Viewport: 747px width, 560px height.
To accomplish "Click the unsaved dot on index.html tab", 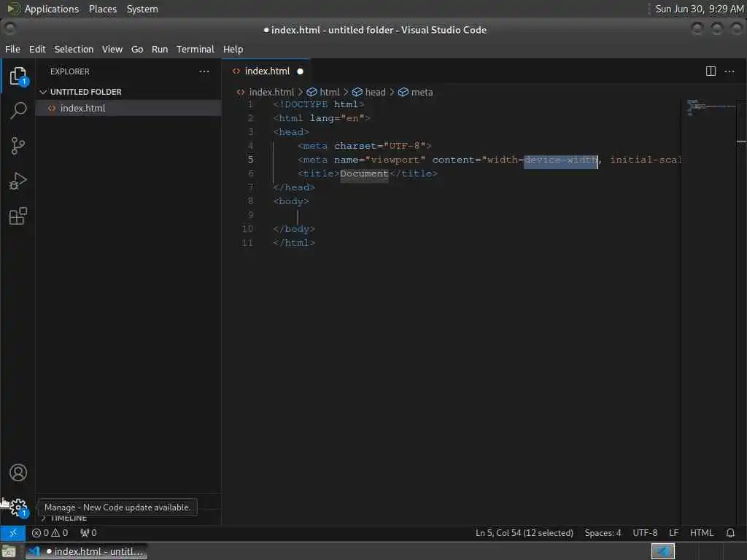I will tap(300, 71).
